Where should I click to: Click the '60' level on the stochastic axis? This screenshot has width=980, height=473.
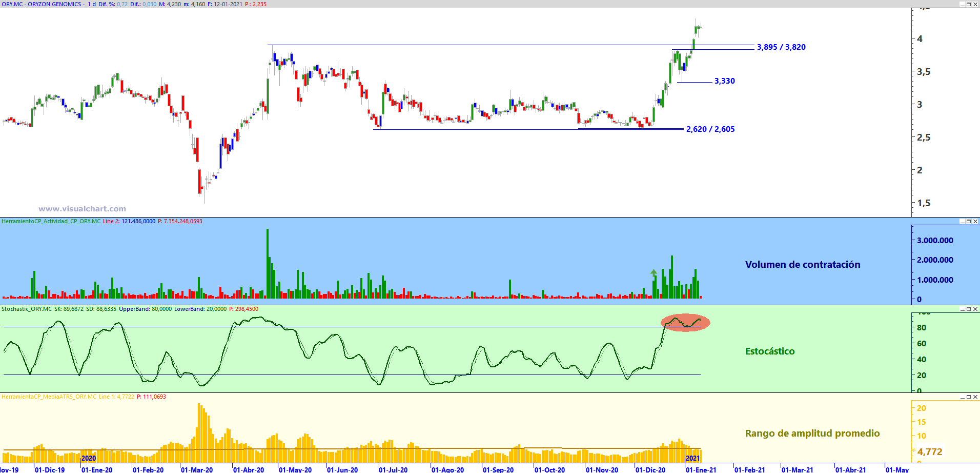[922, 344]
